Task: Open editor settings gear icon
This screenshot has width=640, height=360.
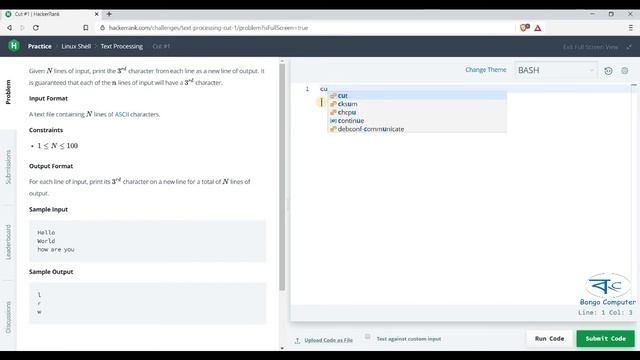Action: 624,71
